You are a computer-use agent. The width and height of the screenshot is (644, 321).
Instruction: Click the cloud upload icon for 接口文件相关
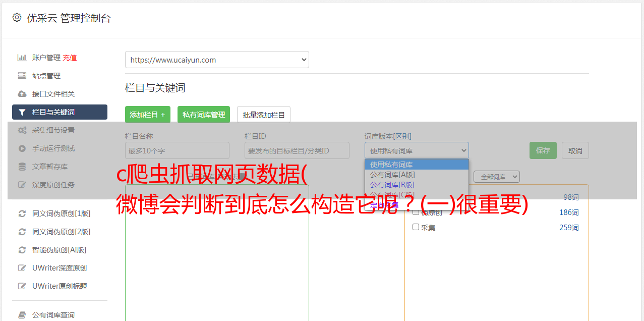tap(22, 94)
